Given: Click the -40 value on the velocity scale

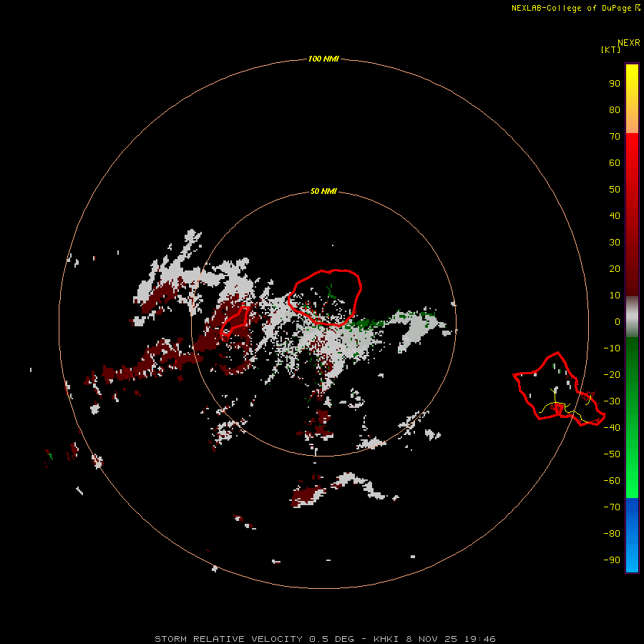Looking at the screenshot, I should pyautogui.click(x=612, y=428).
